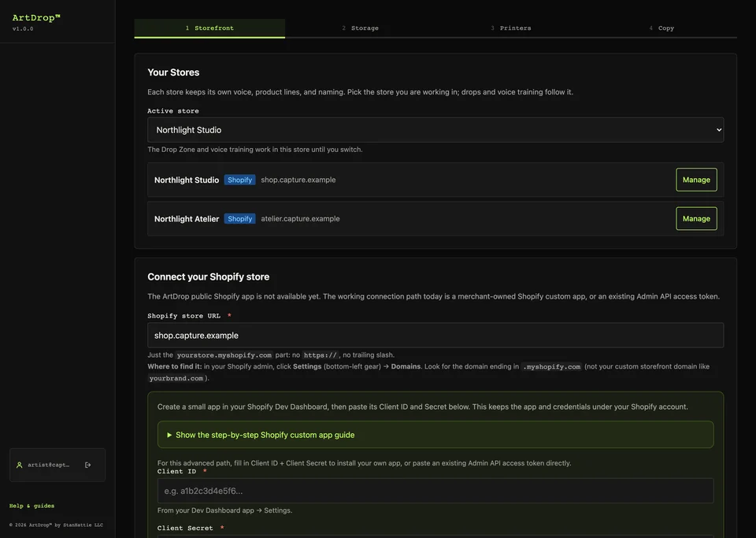Click the Shopify badge on Northlight Studio row
This screenshot has height=538, width=756.
tap(239, 180)
